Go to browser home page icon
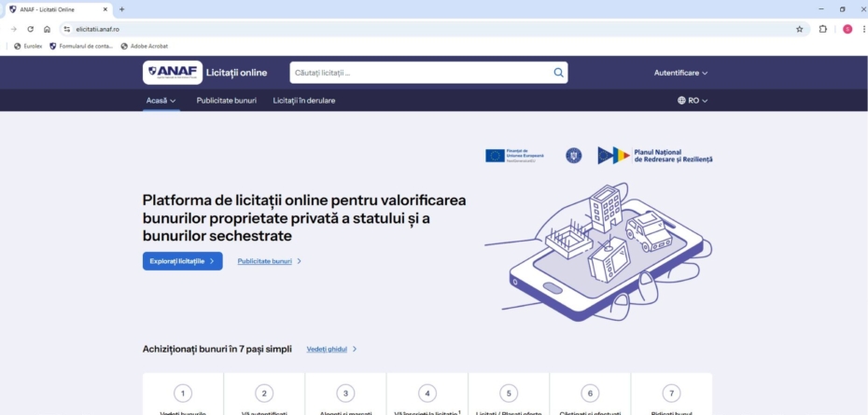 click(47, 29)
